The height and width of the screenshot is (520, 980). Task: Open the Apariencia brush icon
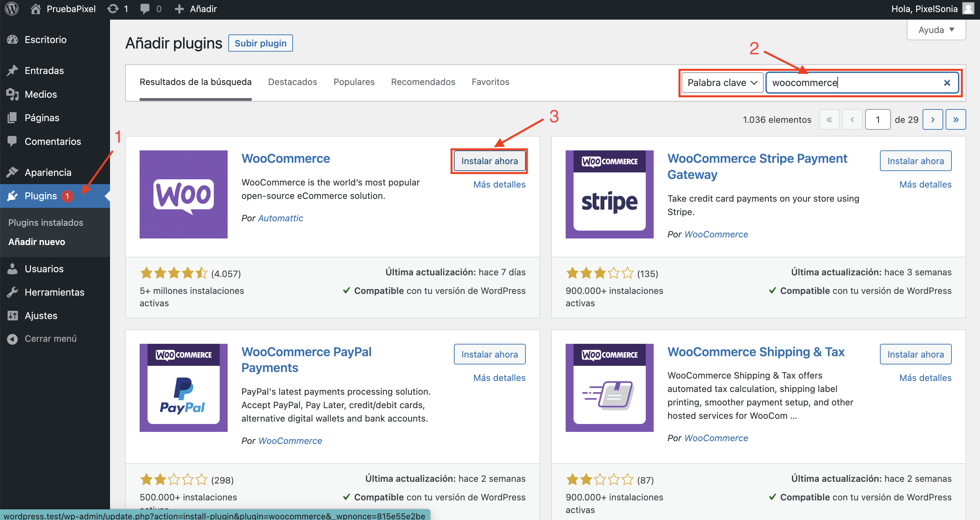coord(13,172)
